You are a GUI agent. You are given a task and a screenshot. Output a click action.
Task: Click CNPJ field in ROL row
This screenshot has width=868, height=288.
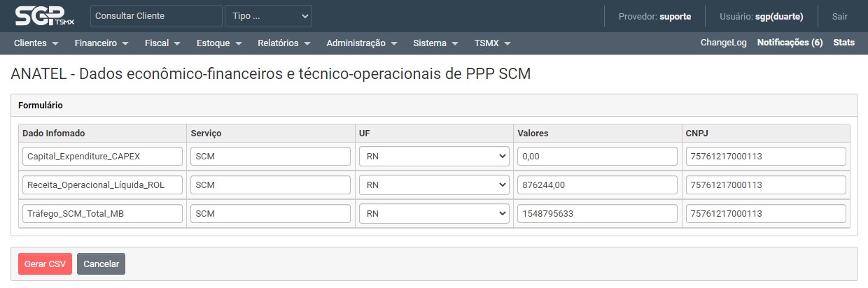(x=766, y=185)
